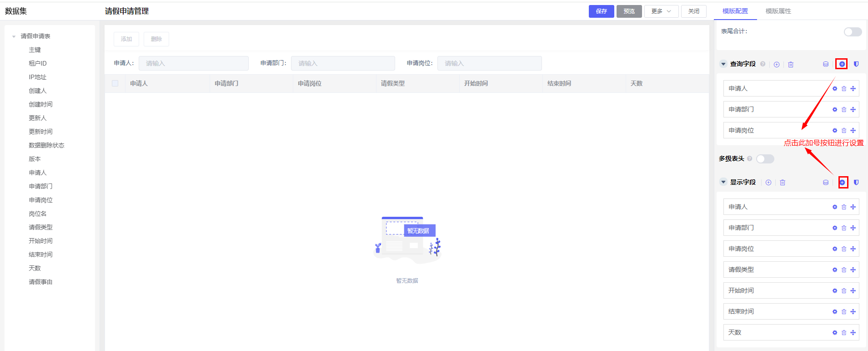Image resolution: width=868 pixels, height=351 pixels.
Task: Switch to the 模版属性 tab
Action: coord(778,11)
